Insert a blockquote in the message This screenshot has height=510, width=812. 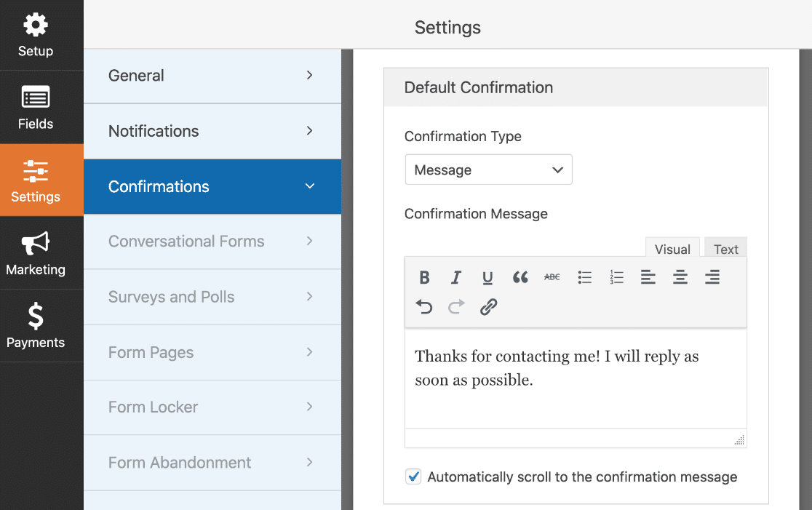520,277
